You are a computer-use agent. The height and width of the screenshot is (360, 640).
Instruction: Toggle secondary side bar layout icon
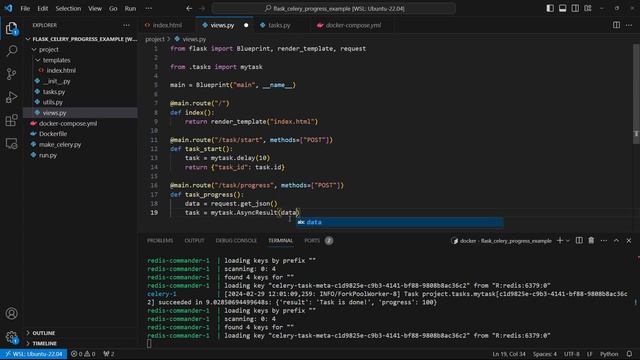(x=575, y=8)
